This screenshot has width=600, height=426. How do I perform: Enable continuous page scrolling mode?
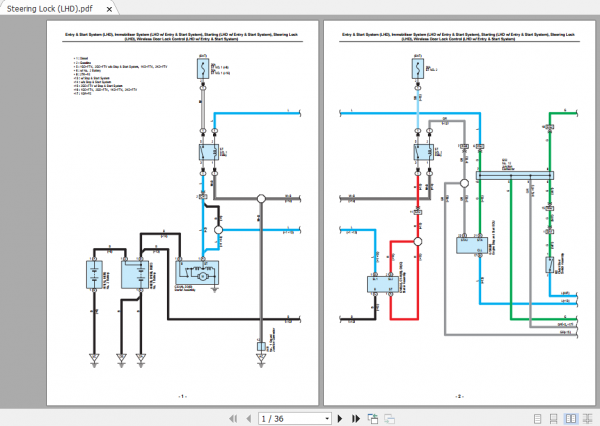[553, 419]
